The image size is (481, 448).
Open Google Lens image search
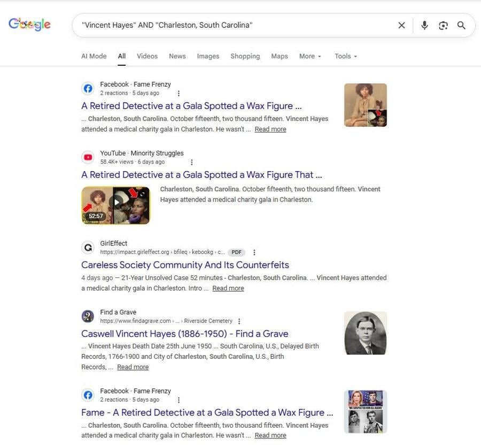point(443,25)
